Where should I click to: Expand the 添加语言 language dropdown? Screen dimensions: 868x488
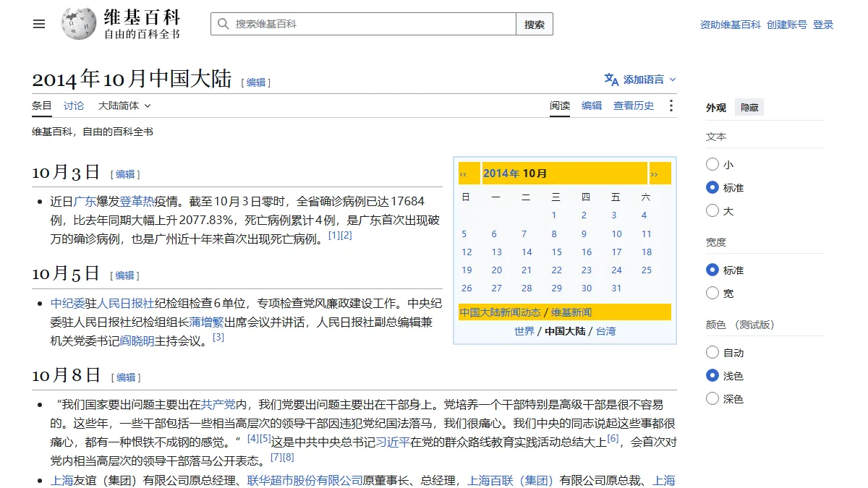coord(641,80)
